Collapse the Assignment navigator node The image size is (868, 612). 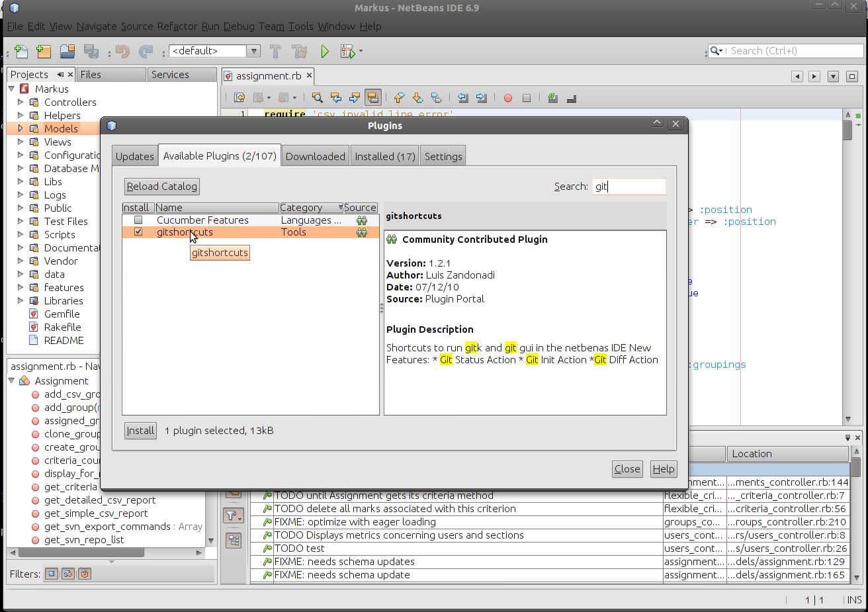[x=11, y=380]
